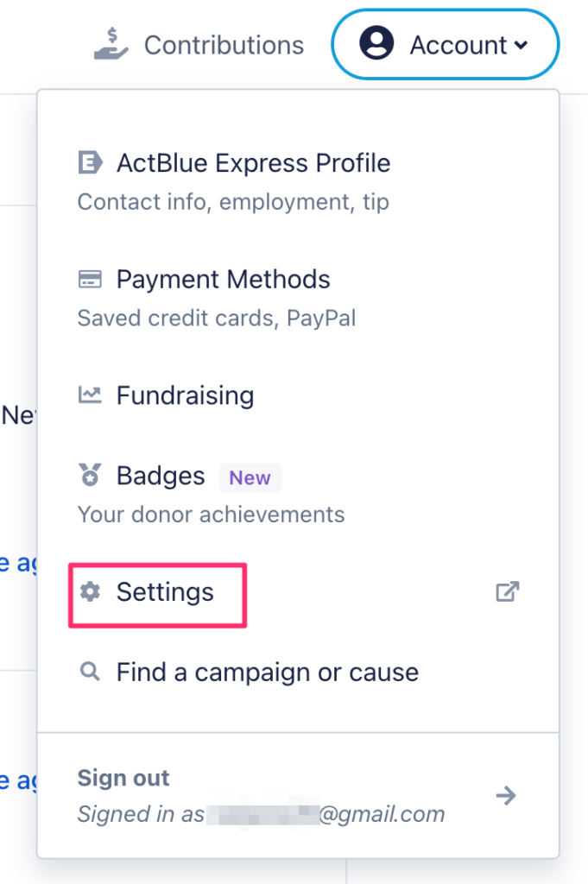Screen dimensions: 588x884
Task: Click the Fundraising chart icon
Action: tap(90, 395)
